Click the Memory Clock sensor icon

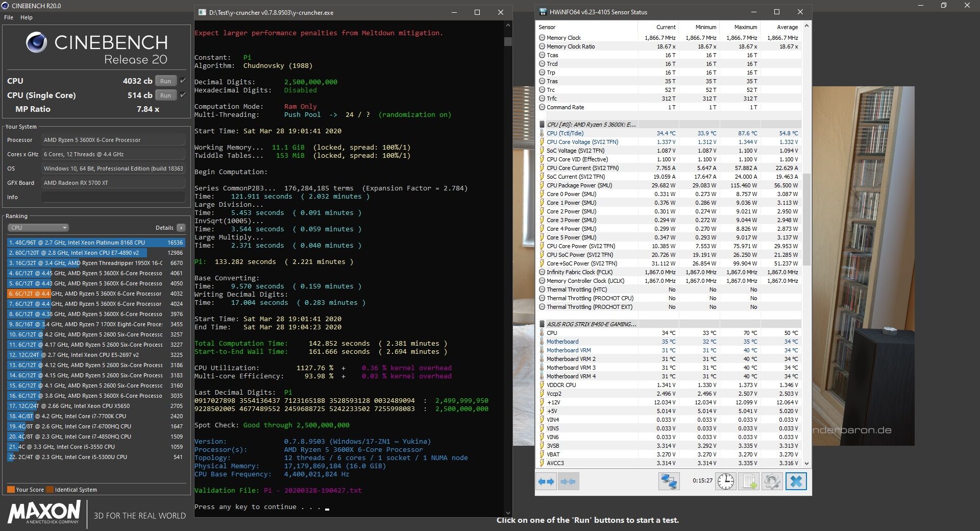coord(542,38)
